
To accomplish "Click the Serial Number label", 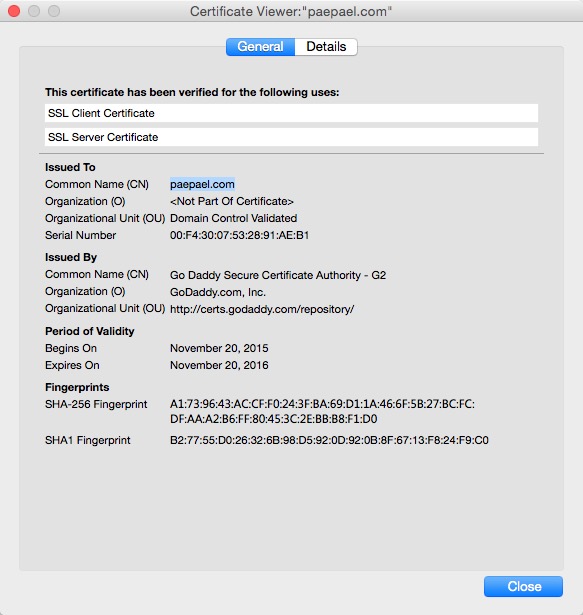I will click(x=80, y=235).
